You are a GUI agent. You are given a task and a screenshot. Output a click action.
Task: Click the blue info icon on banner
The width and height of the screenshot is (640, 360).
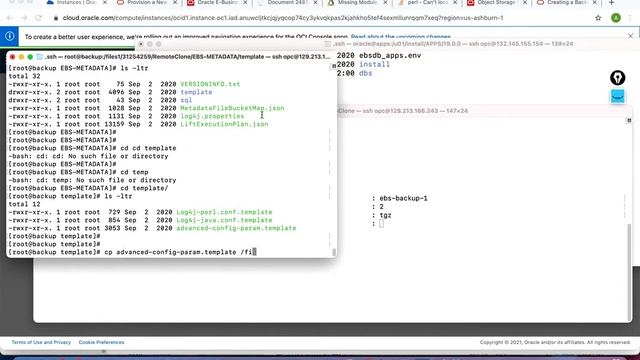(x=9, y=36)
